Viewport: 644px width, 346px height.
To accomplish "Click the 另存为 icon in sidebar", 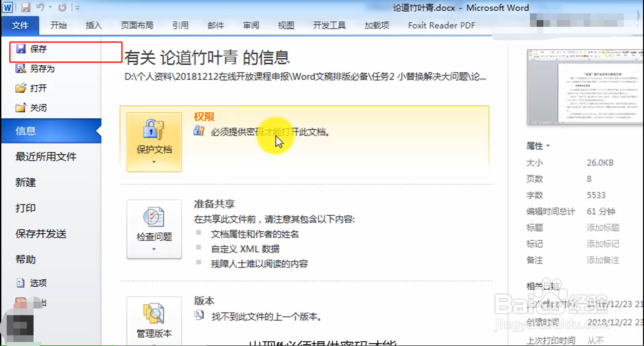I will point(20,68).
